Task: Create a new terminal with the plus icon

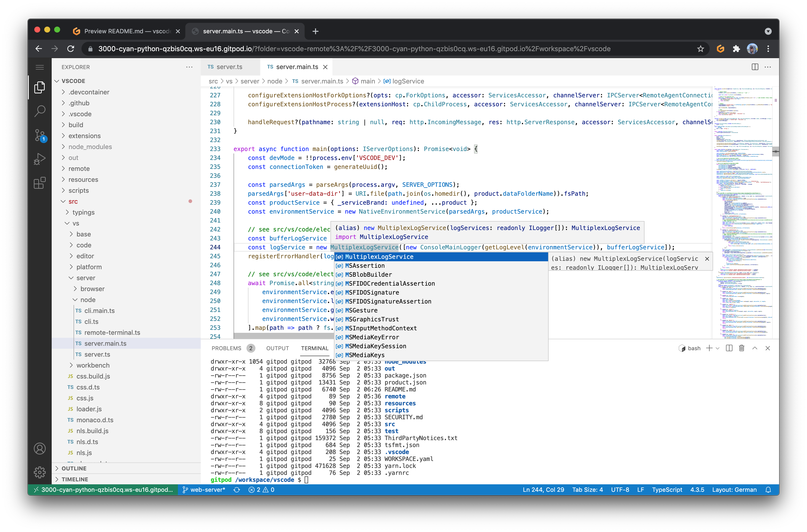Action: tap(710, 348)
